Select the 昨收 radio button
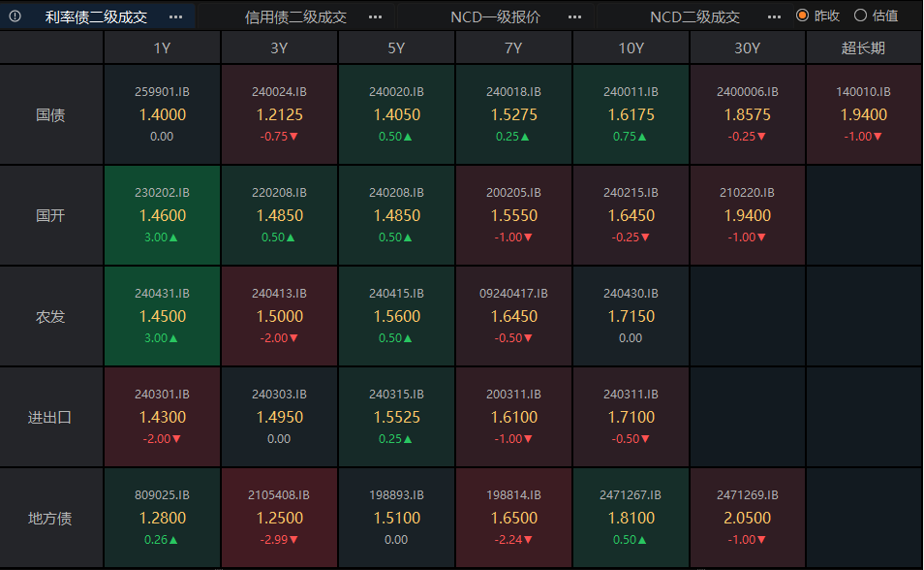This screenshot has width=924, height=570. coord(802,16)
